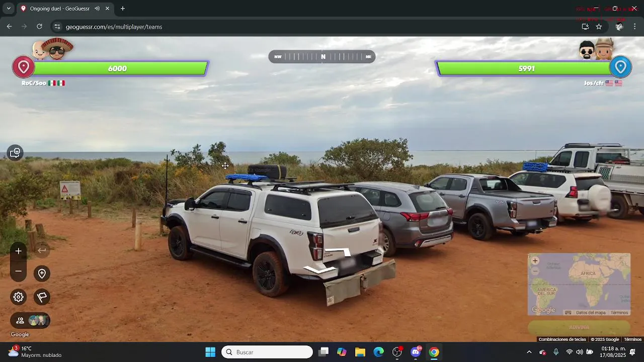Open the volume speaker tray icon

click(579, 352)
